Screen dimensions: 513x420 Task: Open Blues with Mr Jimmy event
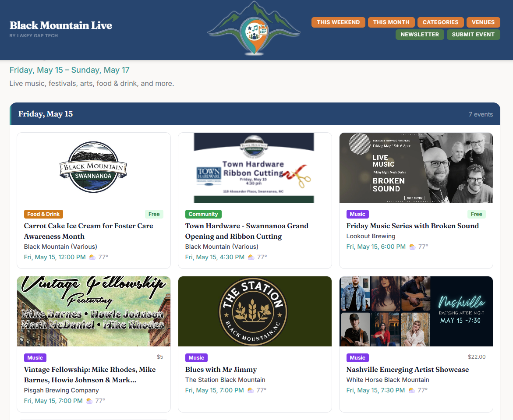(x=221, y=369)
